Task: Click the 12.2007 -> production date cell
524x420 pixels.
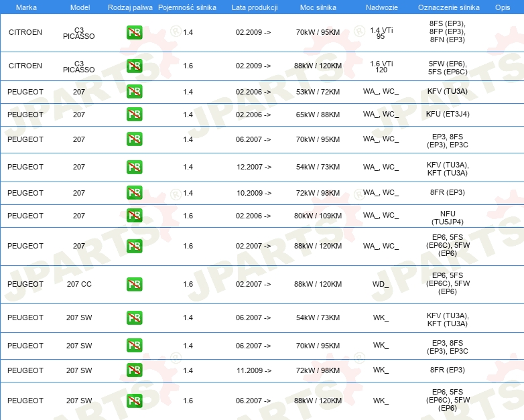Action: 254,167
